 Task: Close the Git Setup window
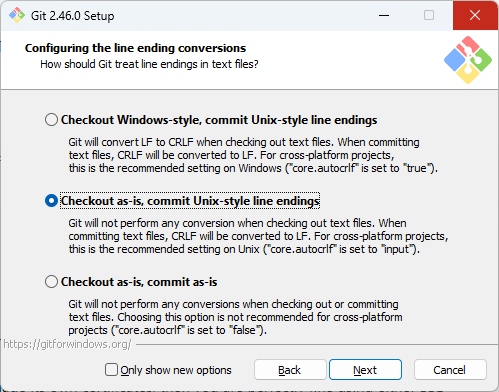tap(475, 15)
